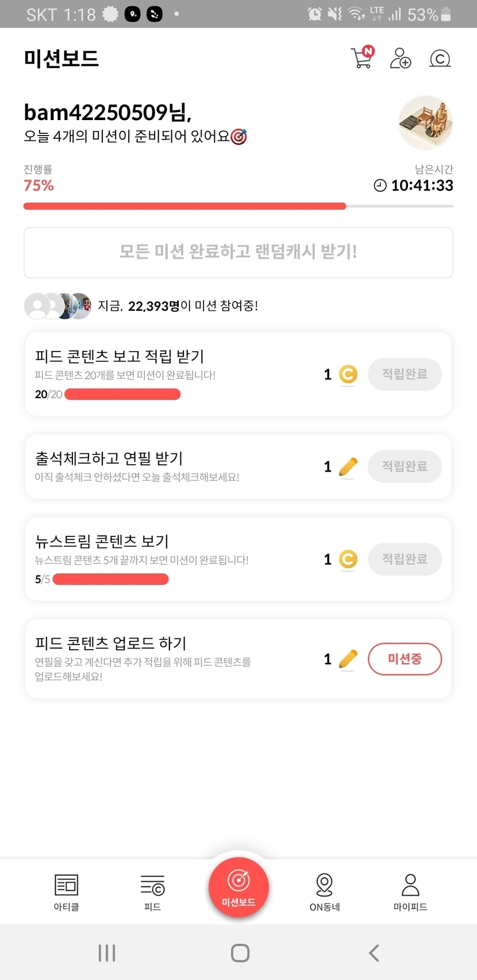Viewport: 477px width, 980px height.
Task: Open the ON동네 tab
Action: [x=325, y=892]
